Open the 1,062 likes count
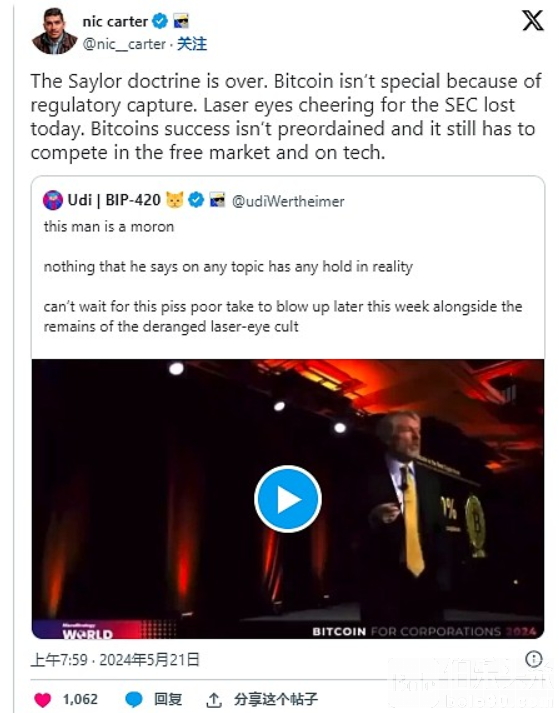 [x=80, y=699]
